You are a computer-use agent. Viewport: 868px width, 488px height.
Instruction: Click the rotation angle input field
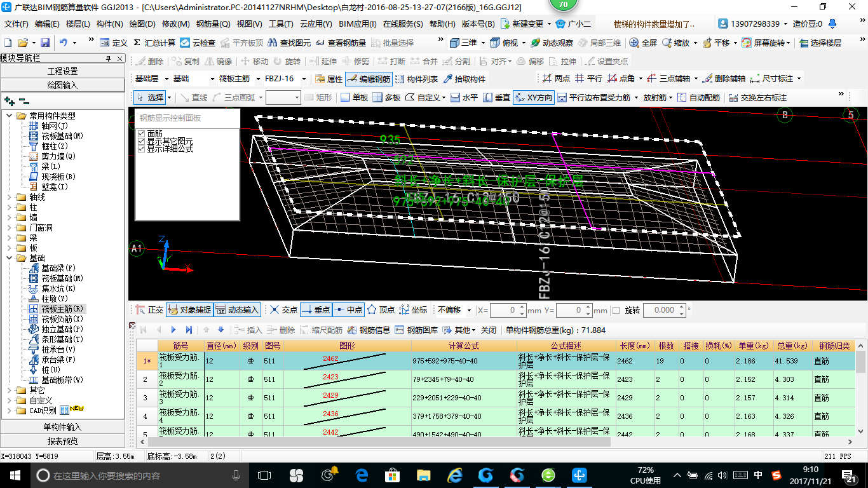pos(664,310)
